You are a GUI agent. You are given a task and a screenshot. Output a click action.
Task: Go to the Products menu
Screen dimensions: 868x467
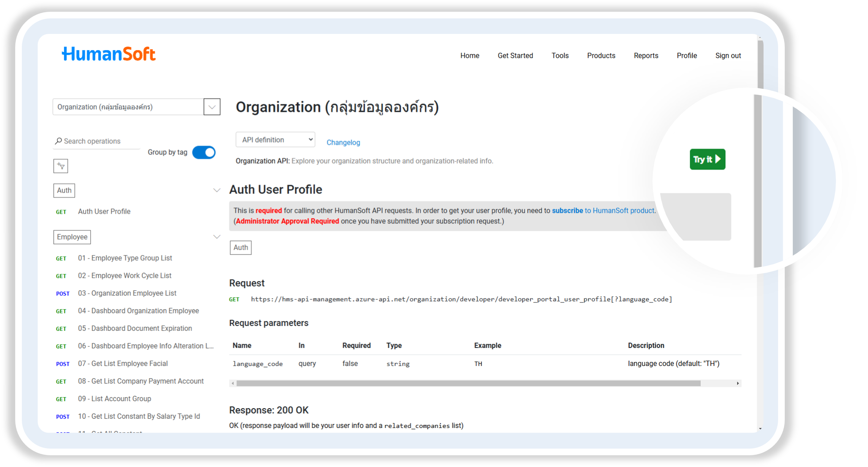pos(601,56)
